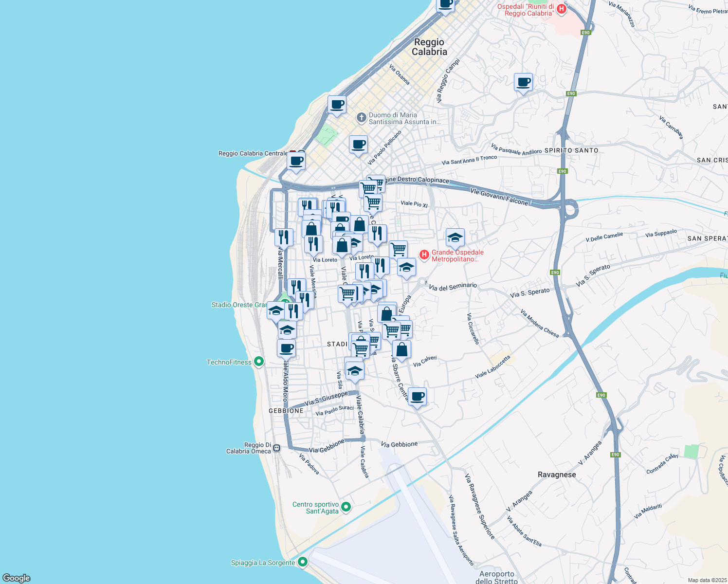Open the shopping bag marker near Via Calveri
Image resolution: width=728 pixels, height=584 pixels.
point(401,350)
